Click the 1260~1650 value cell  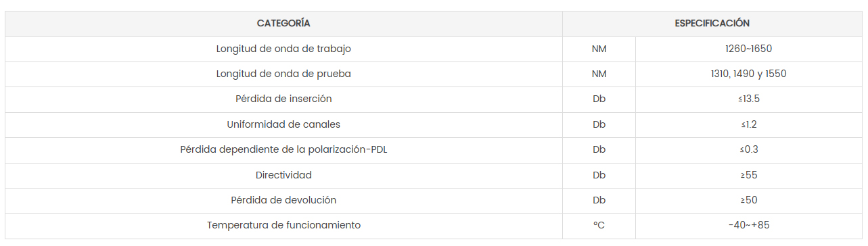[x=749, y=49]
